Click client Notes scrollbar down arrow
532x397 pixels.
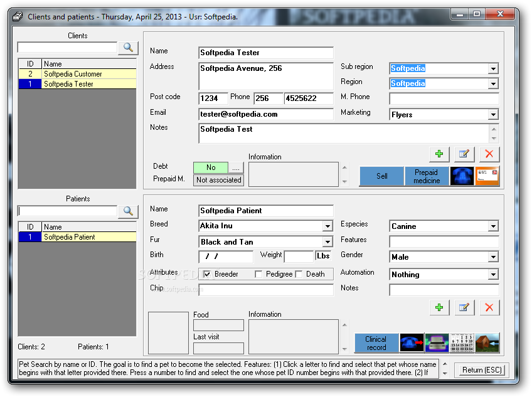pos(494,139)
